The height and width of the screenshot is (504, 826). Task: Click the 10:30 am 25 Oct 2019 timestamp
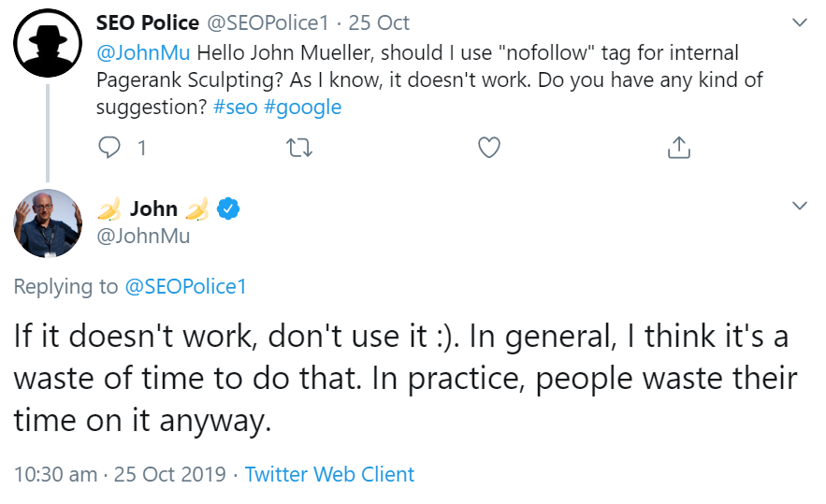pos(120,474)
